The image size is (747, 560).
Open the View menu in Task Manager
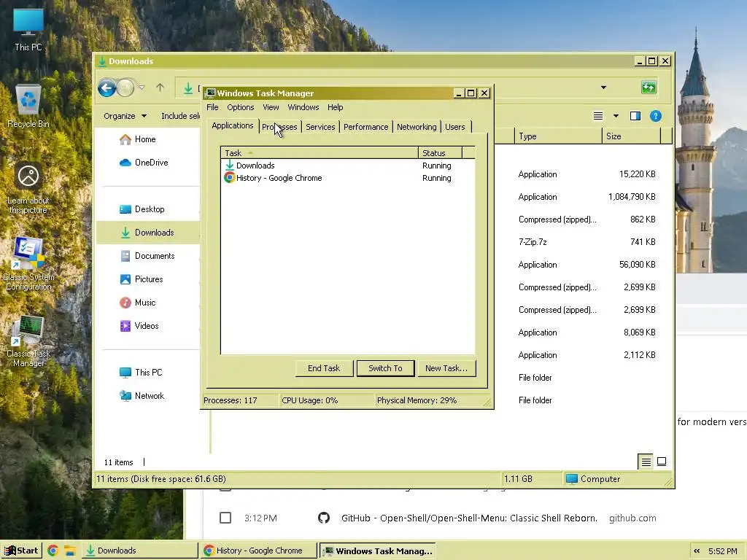(x=271, y=107)
